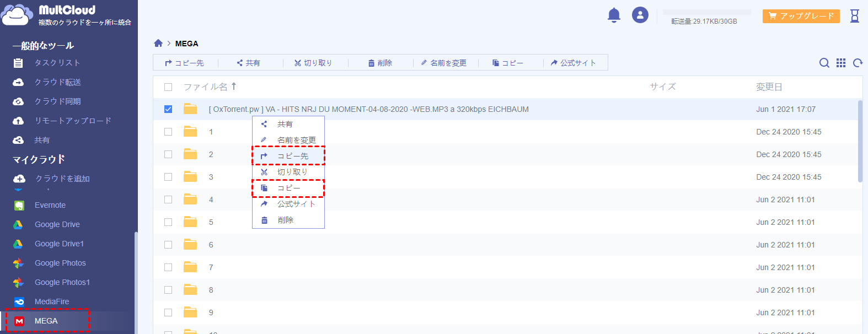This screenshot has width=868, height=334.
Task: Check the checkbox for folder 7
Action: click(x=168, y=267)
